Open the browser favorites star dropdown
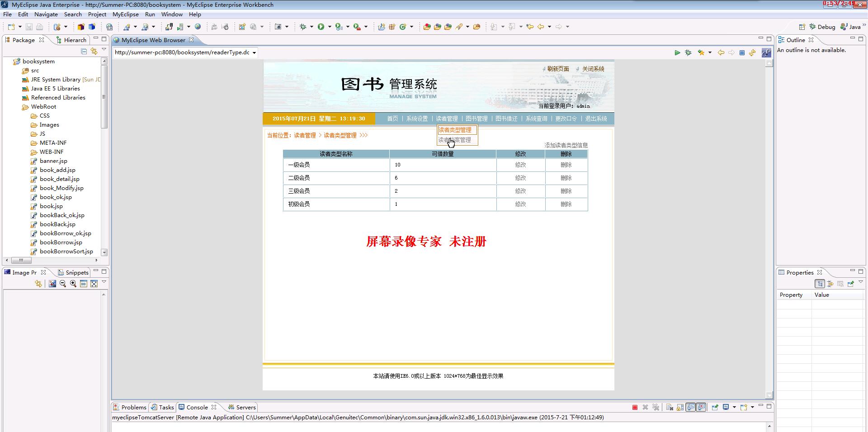Screen dimensions: 868x432 pyautogui.click(x=710, y=52)
